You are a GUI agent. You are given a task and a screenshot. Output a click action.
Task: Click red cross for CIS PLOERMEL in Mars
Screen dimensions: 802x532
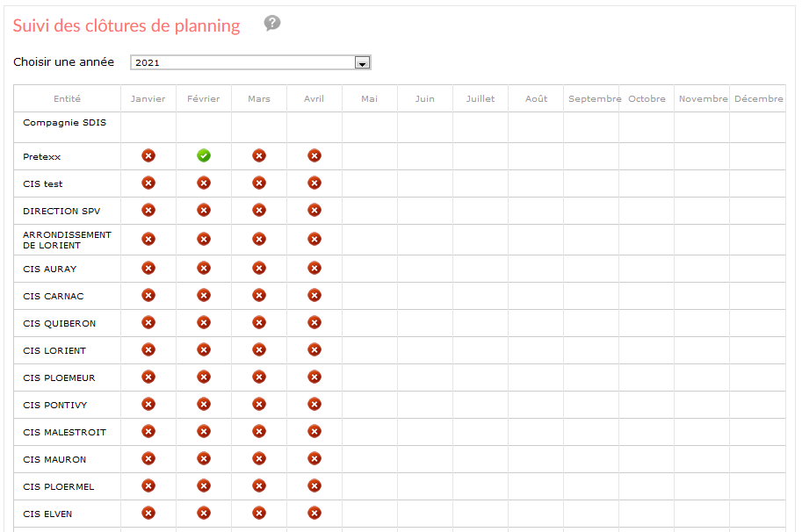pyautogui.click(x=259, y=486)
